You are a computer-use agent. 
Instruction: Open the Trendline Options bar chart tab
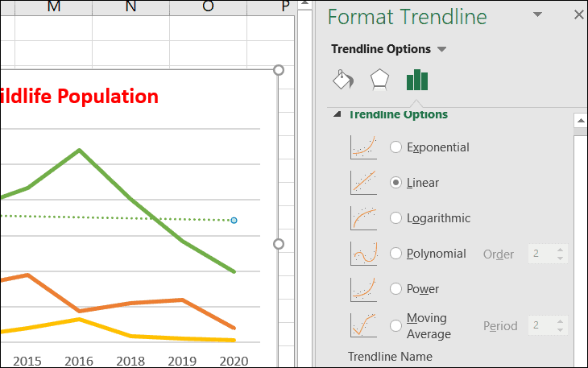[x=417, y=80]
